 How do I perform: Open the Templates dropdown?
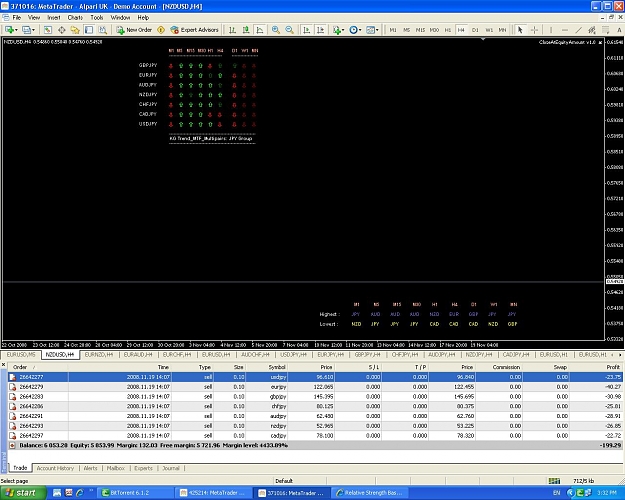pyautogui.click(x=372, y=30)
